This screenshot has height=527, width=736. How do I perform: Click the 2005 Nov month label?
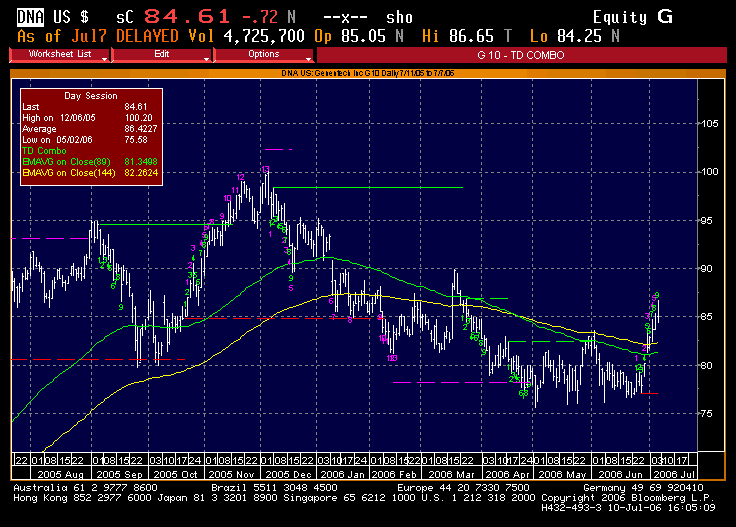(231, 474)
